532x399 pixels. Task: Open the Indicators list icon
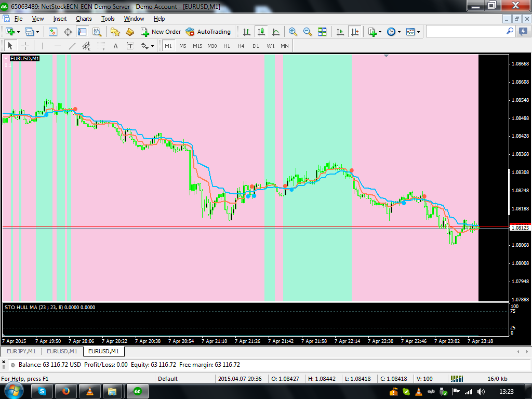click(373, 32)
